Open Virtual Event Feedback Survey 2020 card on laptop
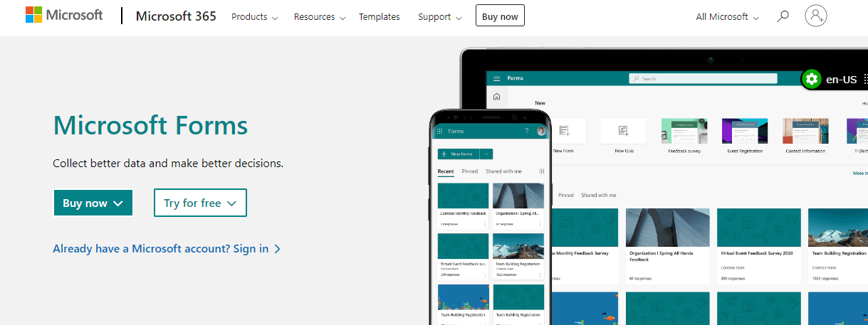This screenshot has width=868, height=325. pos(759,246)
